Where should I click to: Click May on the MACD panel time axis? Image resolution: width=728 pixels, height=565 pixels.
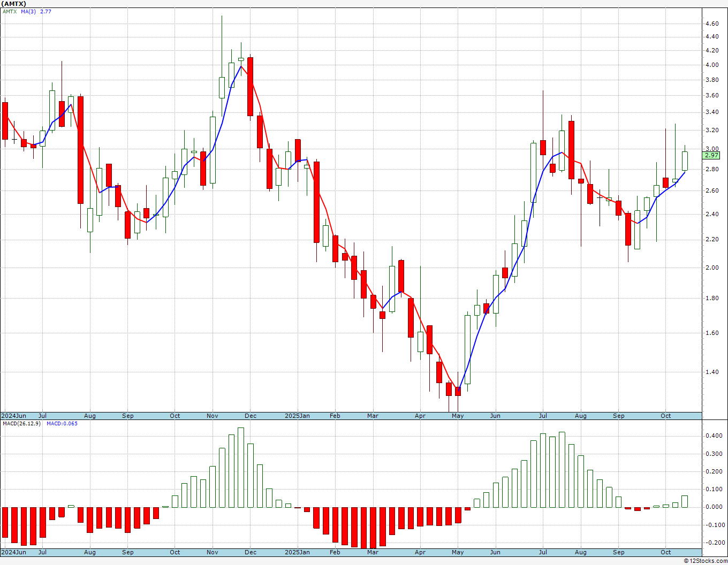tap(458, 552)
